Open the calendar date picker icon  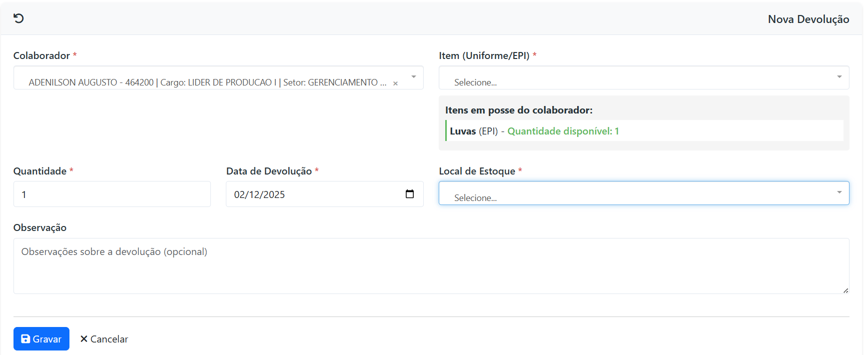click(410, 194)
